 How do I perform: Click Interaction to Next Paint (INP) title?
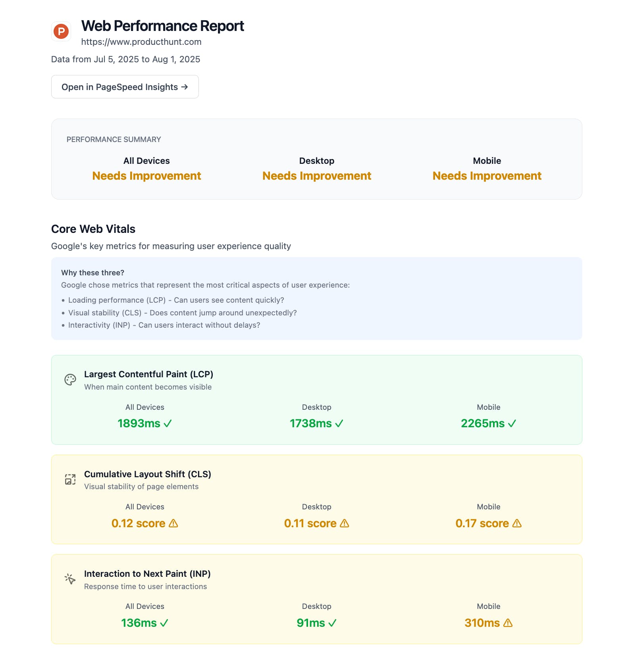[x=147, y=574]
